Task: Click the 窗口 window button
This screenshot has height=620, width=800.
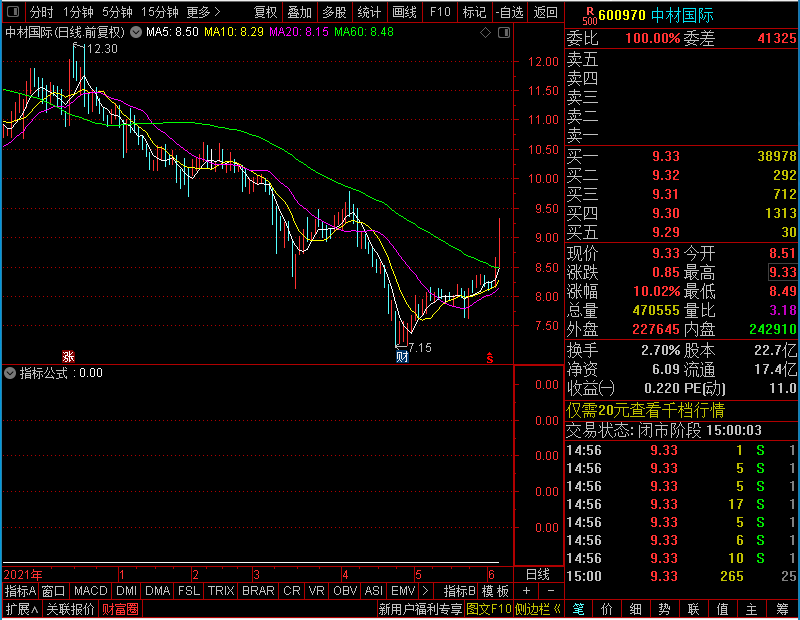Action: (53, 591)
